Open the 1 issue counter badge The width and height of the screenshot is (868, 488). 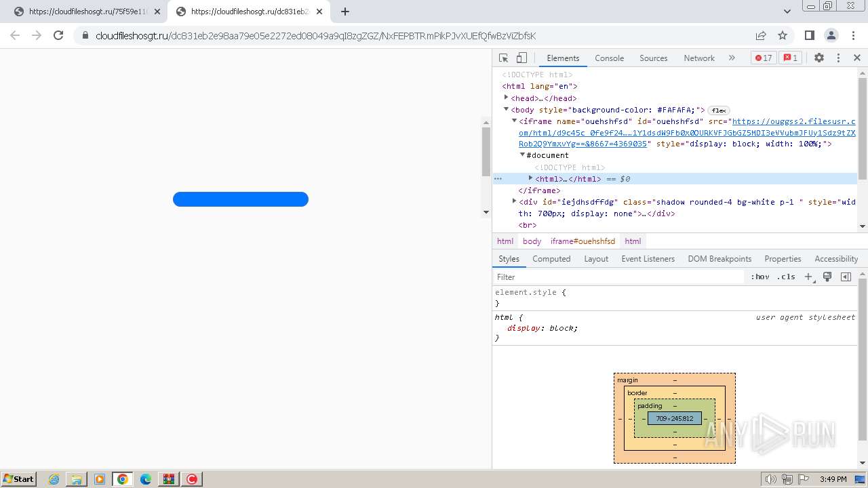790,58
